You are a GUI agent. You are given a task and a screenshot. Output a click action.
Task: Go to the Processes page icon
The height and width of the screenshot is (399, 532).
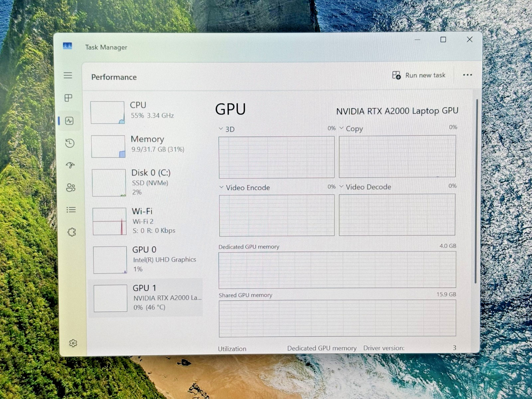tap(68, 98)
